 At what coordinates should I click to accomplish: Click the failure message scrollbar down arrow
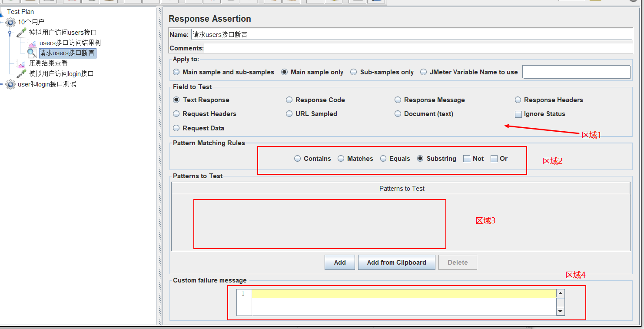(x=561, y=311)
